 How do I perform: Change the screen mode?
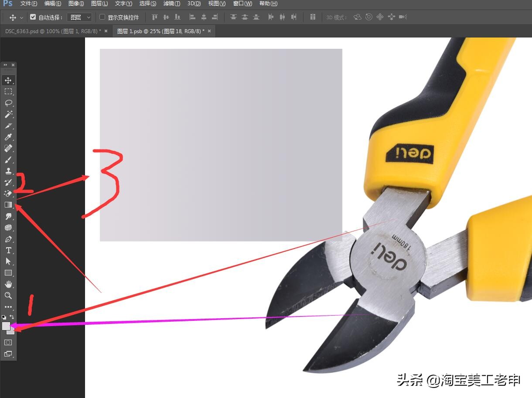(8, 354)
